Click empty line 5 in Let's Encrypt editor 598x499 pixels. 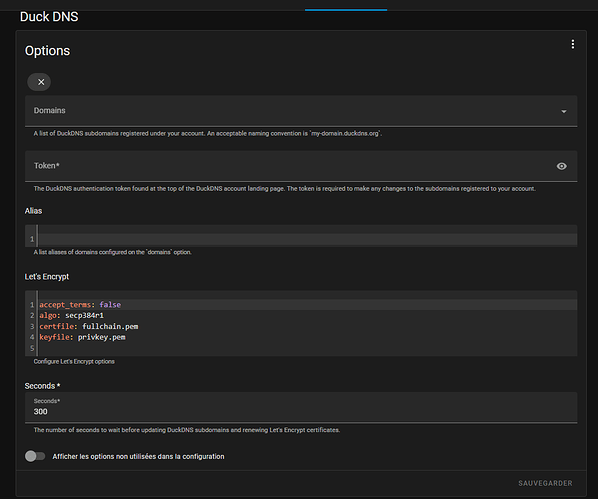[307, 348]
